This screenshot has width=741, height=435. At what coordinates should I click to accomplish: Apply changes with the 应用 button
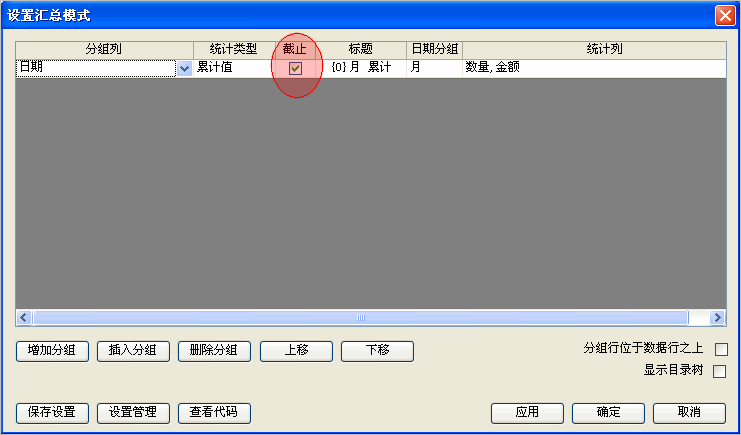[x=527, y=412]
